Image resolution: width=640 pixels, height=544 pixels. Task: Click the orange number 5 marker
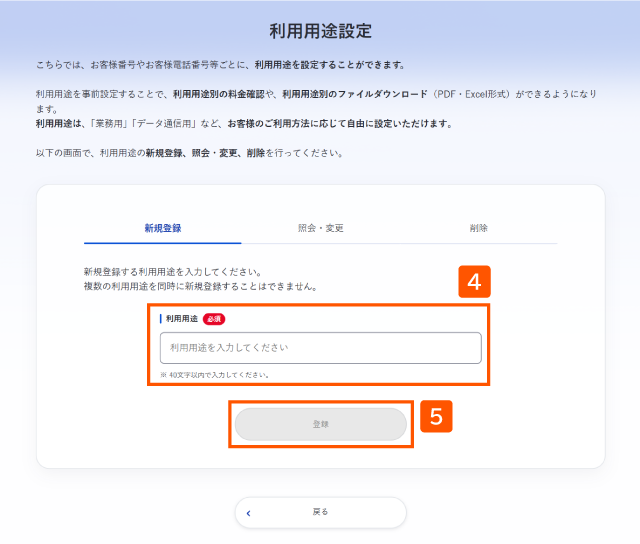[436, 416]
